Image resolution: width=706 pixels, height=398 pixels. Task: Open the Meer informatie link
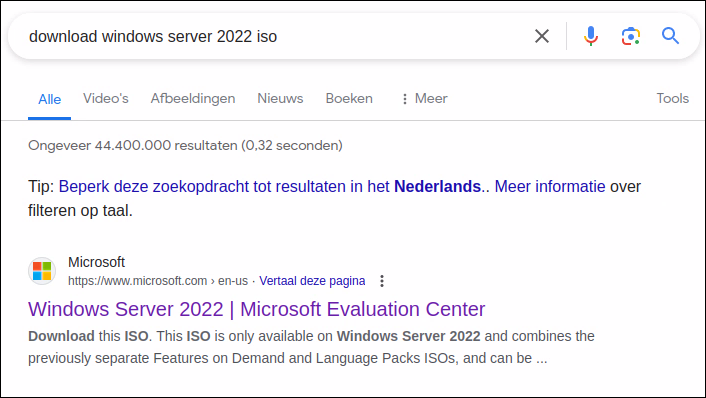550,186
